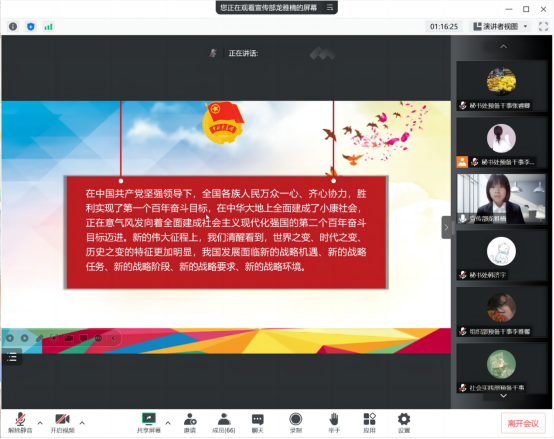
Task: Turn on the camera video
Action: 63,423
